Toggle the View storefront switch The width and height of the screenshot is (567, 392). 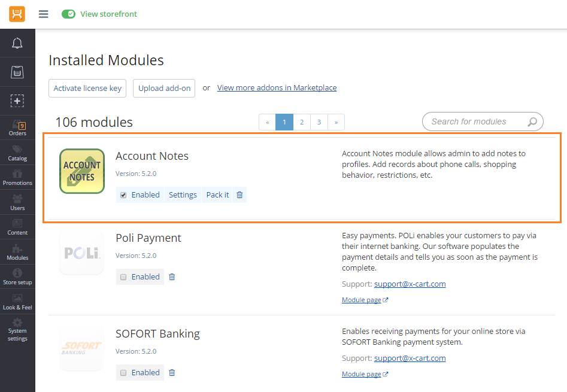pyautogui.click(x=68, y=14)
